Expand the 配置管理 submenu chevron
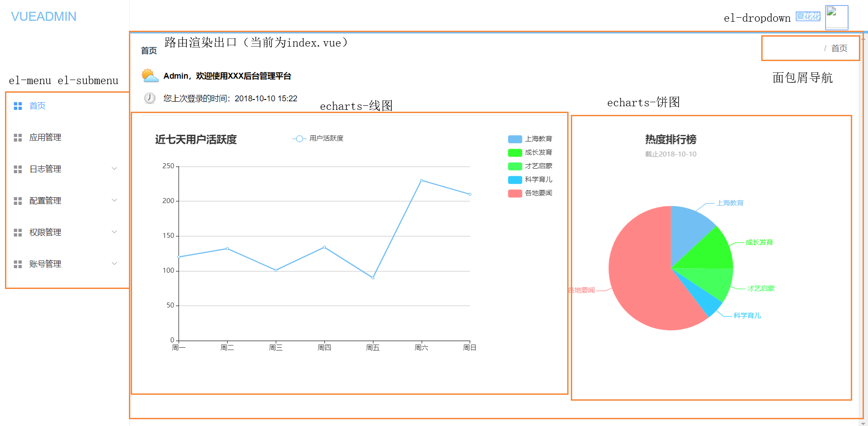 click(x=114, y=200)
